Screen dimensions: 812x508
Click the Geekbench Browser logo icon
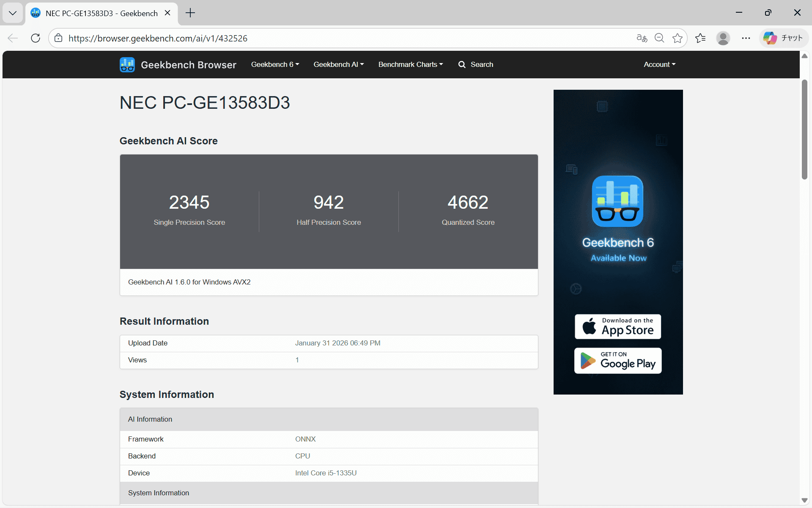tap(127, 64)
